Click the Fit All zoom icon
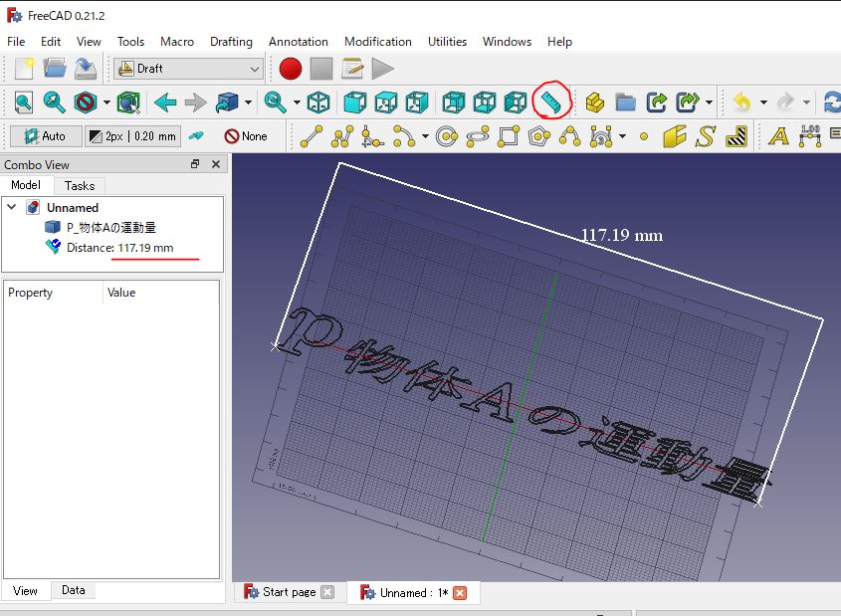 click(x=22, y=103)
